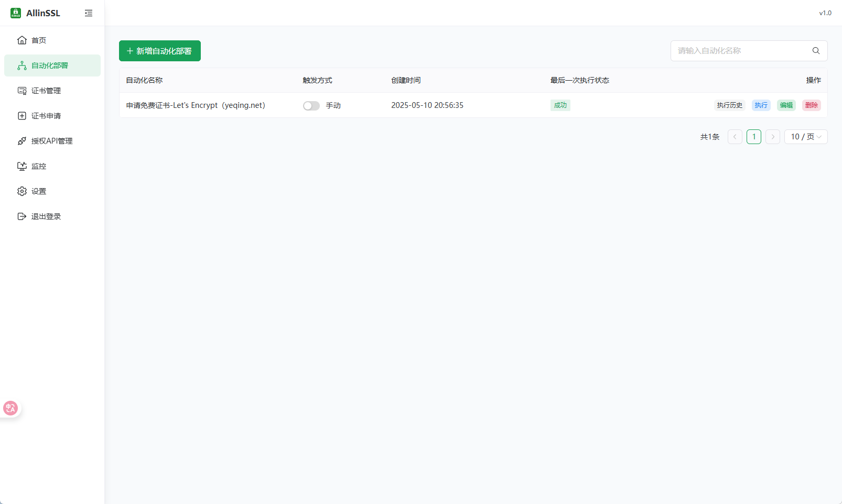Click the 成功 status tag
842x504 pixels.
pyautogui.click(x=560, y=105)
